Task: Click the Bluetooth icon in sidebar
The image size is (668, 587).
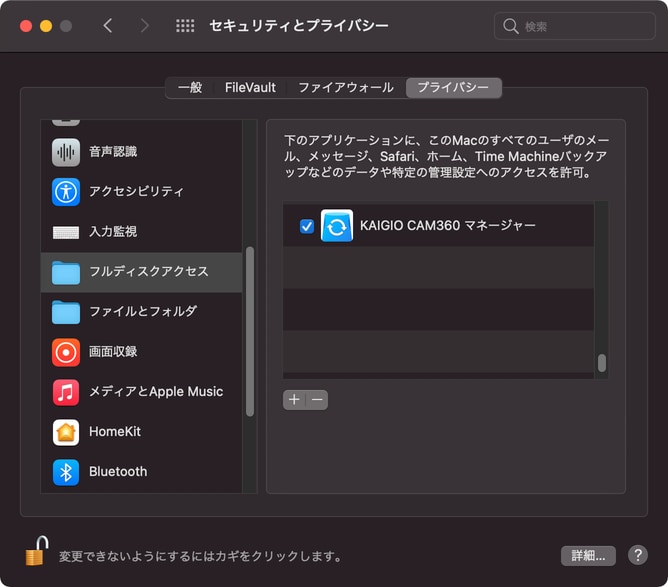Action: pyautogui.click(x=66, y=472)
